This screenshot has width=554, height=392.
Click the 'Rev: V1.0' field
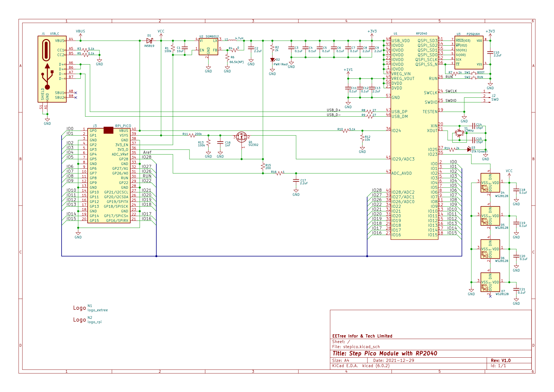(501, 361)
